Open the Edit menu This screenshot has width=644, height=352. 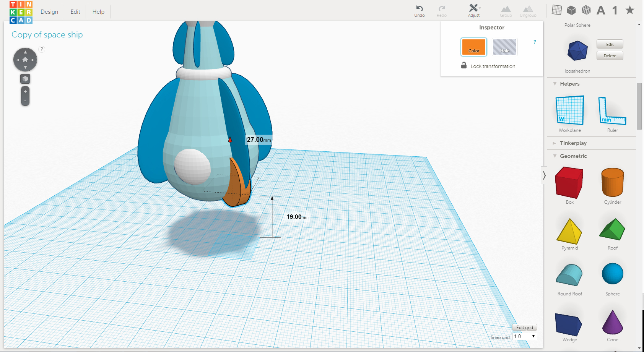click(x=75, y=12)
